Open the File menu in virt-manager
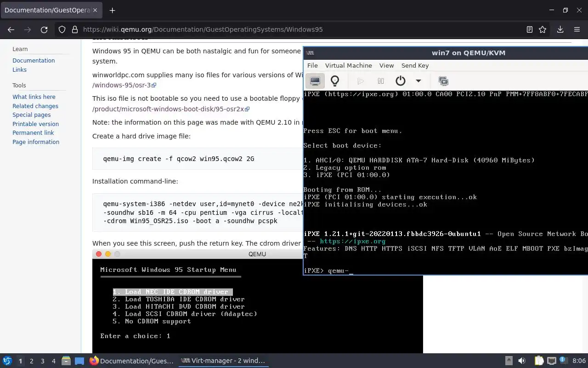Image resolution: width=588 pixels, height=368 pixels. click(x=312, y=65)
